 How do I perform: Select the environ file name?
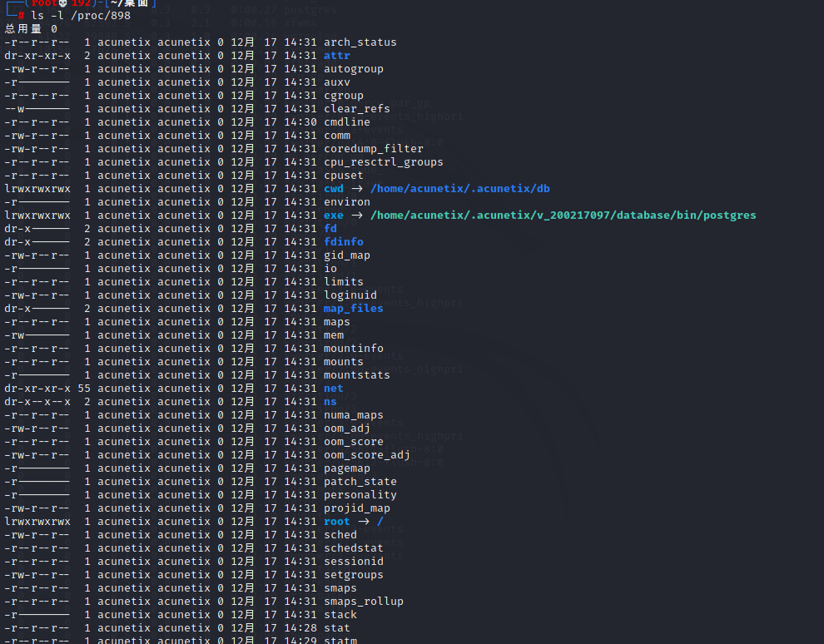347,201
